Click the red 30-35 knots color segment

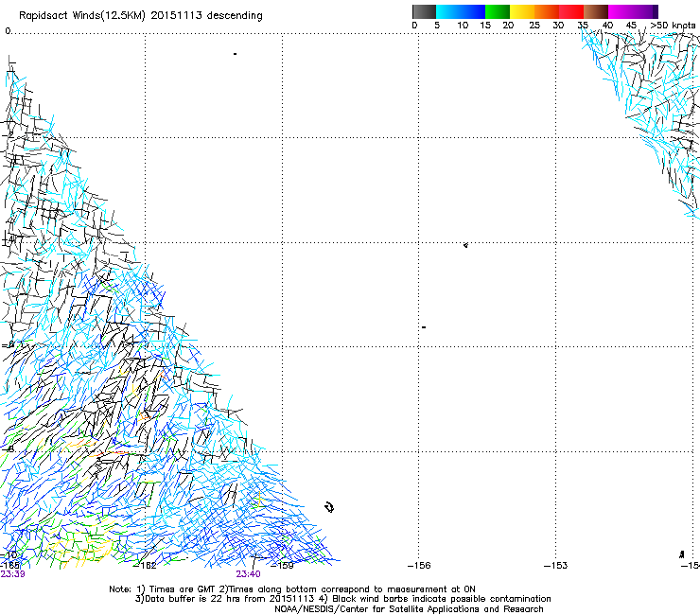tap(571, 11)
